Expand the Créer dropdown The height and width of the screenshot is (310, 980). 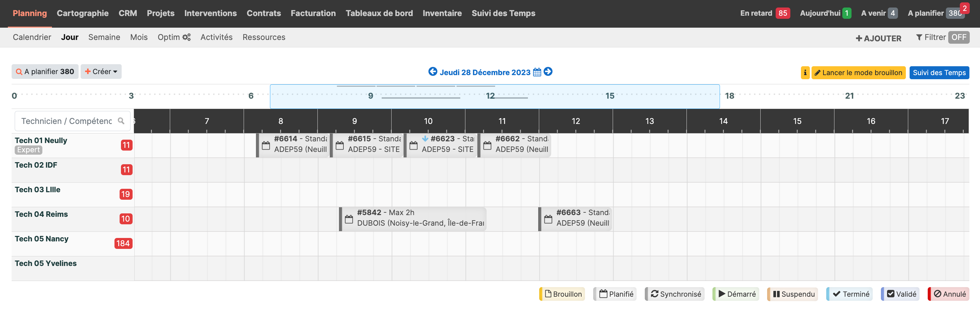pyautogui.click(x=101, y=71)
